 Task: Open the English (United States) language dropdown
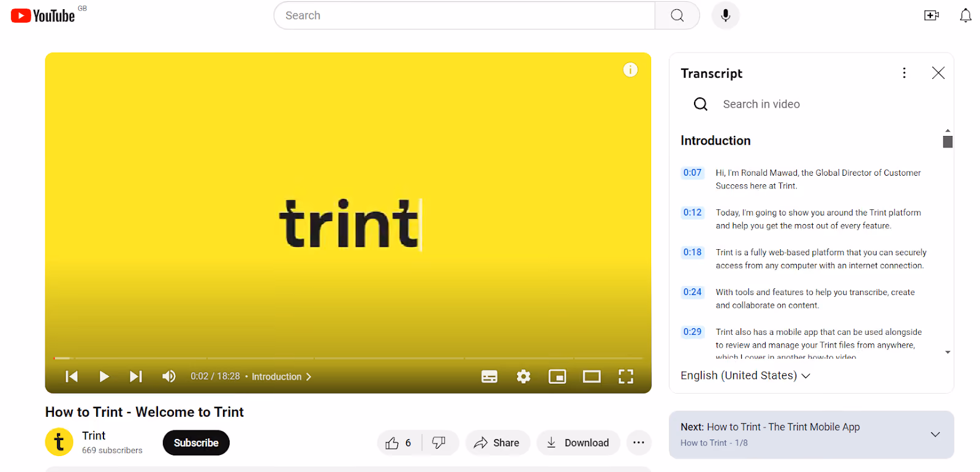click(745, 375)
